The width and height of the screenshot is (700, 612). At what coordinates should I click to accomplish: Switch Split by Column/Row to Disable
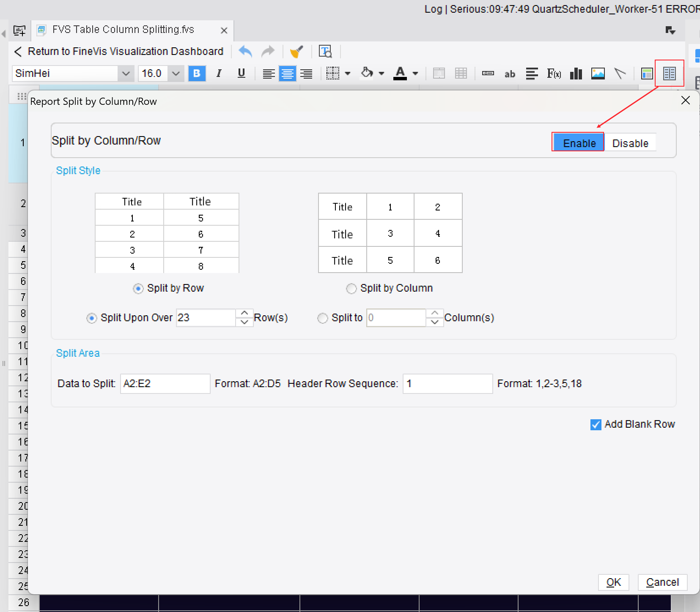point(630,143)
